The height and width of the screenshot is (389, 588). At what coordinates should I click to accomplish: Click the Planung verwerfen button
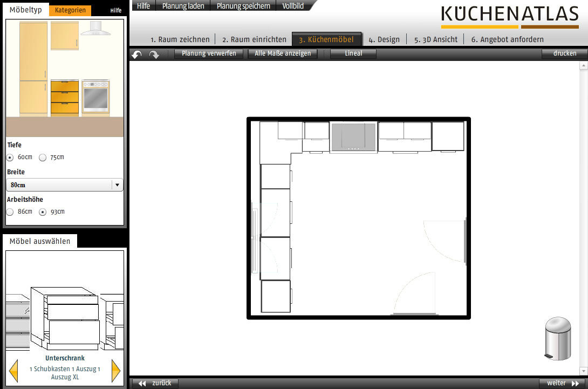click(x=209, y=53)
